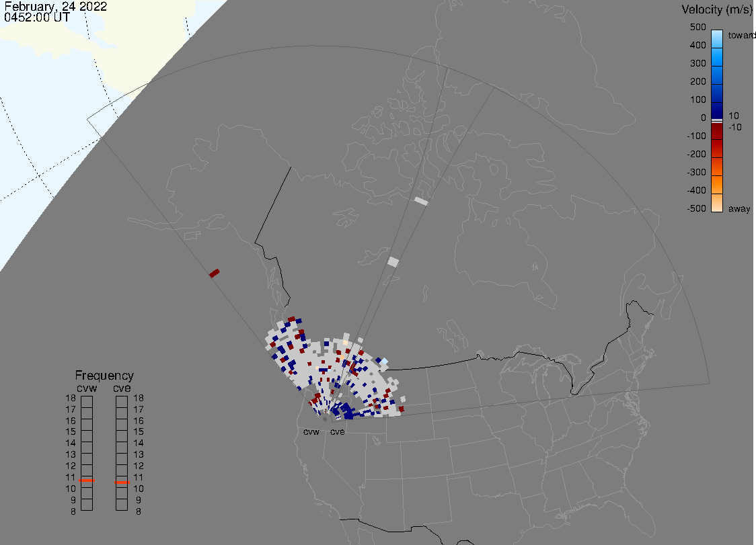Viewport: 756px width, 545px height.
Task: Select the -10 threshold label
Action: coord(735,127)
